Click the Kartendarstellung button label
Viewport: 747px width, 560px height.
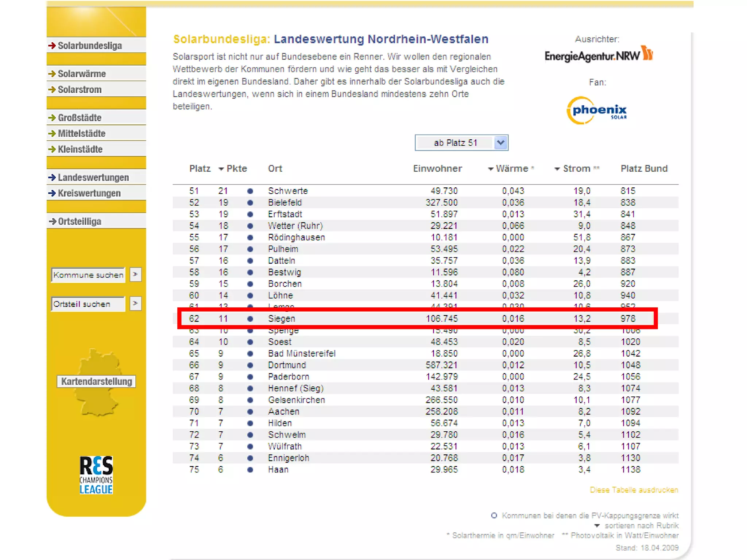pos(96,381)
